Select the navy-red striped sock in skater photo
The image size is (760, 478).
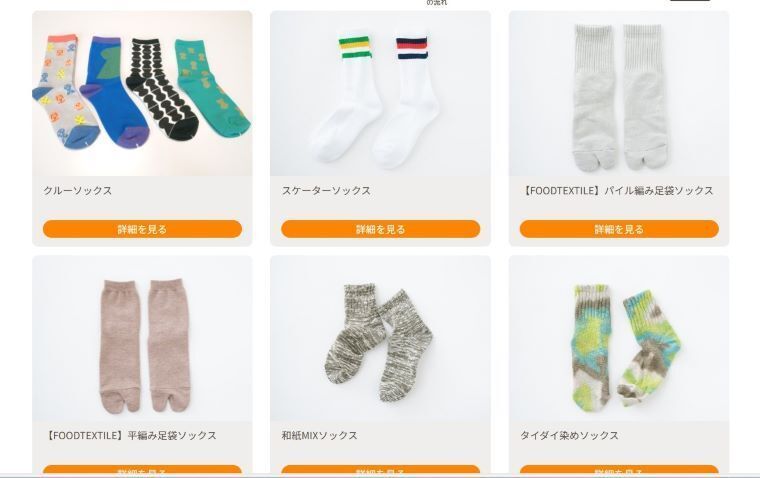pos(407,102)
